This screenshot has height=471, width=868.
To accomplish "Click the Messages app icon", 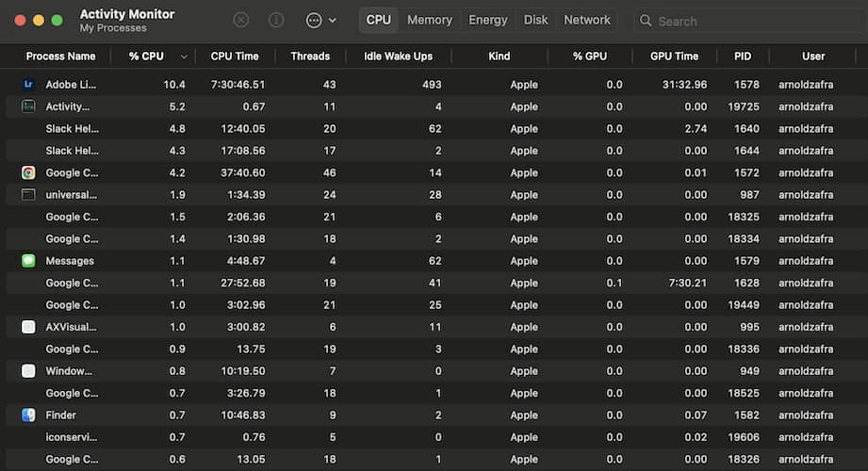I will point(28,261).
